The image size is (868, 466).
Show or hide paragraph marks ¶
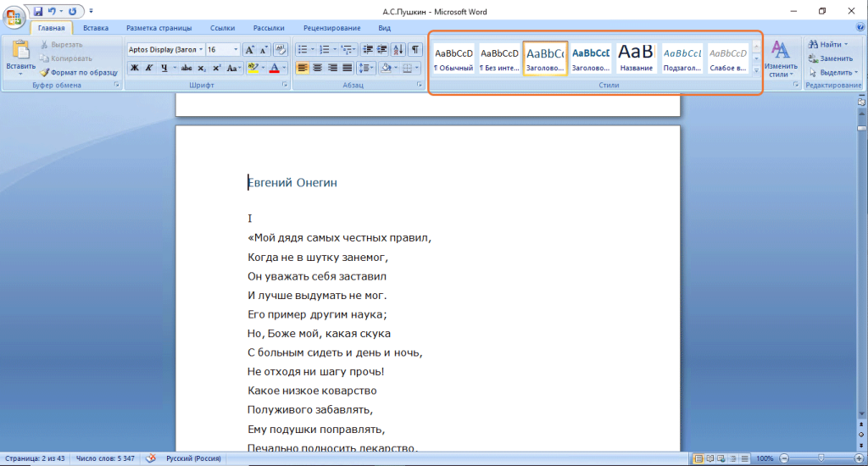(x=415, y=50)
